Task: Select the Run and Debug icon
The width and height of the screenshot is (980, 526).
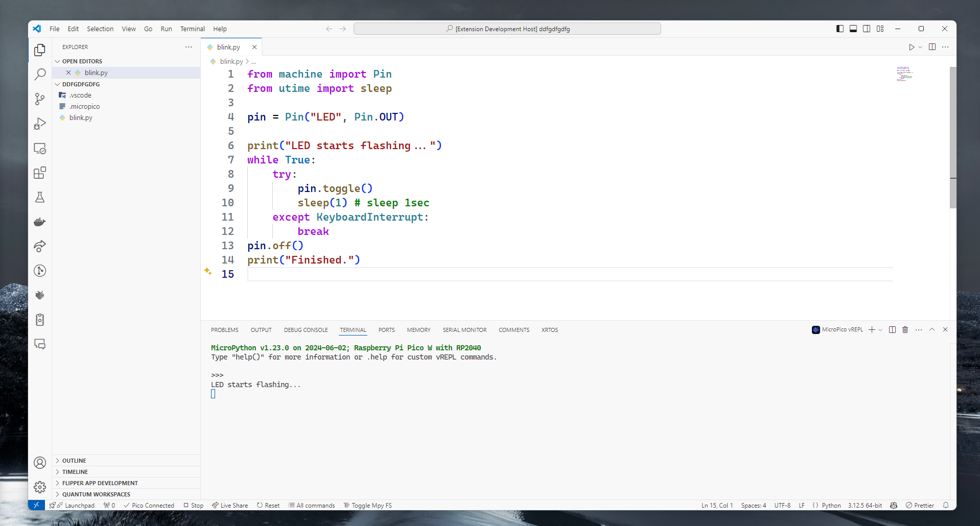Action: tap(40, 124)
